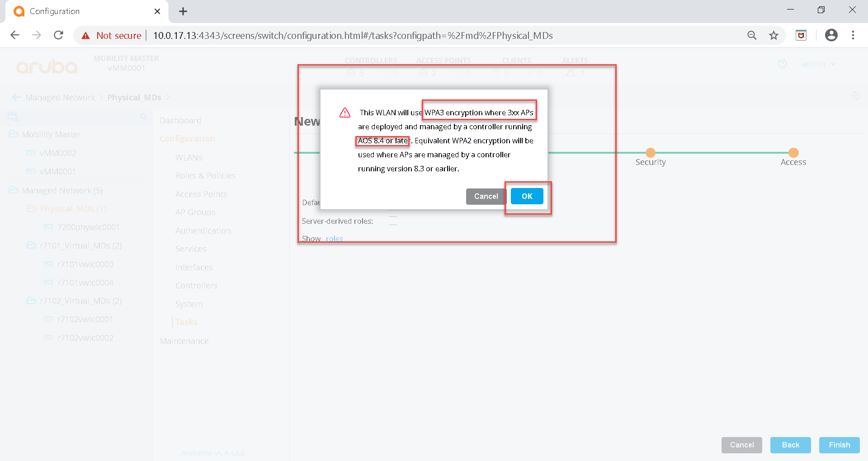This screenshot has height=461, width=868.
Task: Open a new browser tab
Action: (x=183, y=11)
